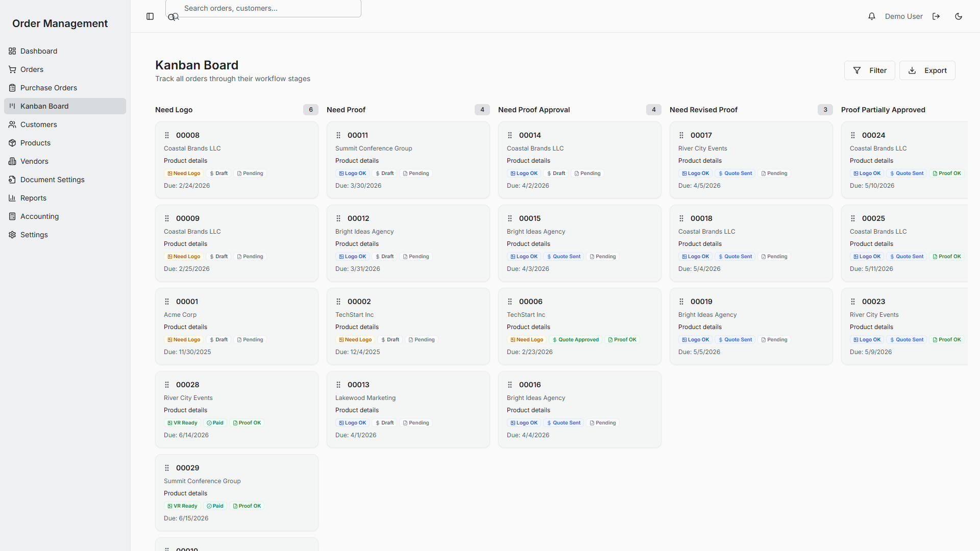Viewport: 980px width, 551px height.
Task: Click drag handle icon on order 00019
Action: pyautogui.click(x=681, y=302)
